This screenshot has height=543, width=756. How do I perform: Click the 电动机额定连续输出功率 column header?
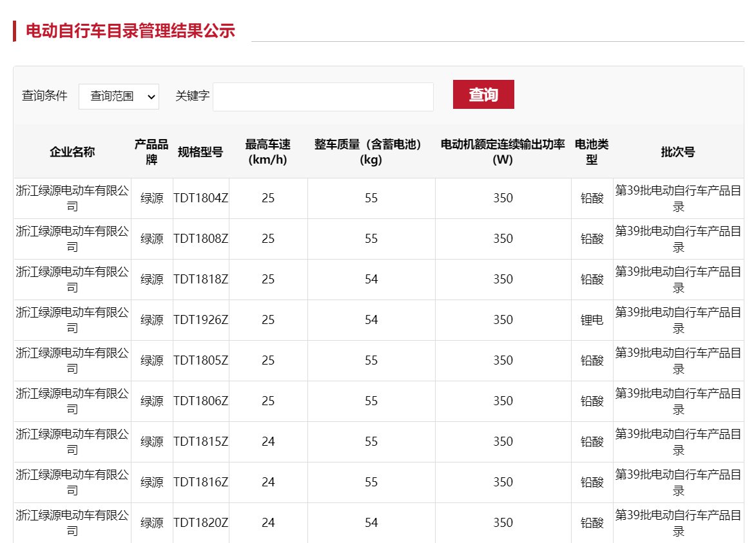503,152
